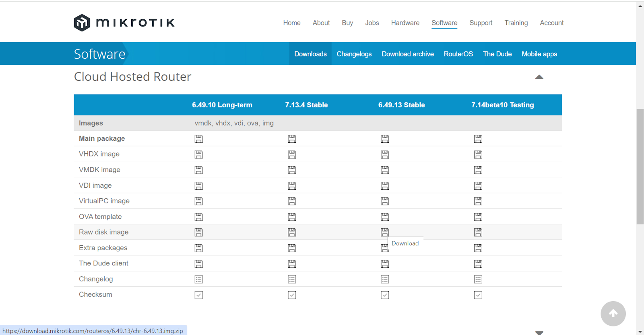Viewport: 644px width, 335px height.
Task: Click the scrollbar down arrow
Action: [640, 332]
